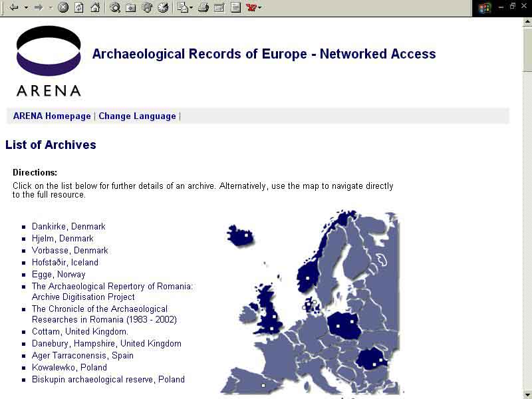Open the Favorites folder icon
The height and width of the screenshot is (399, 532).
130,7
